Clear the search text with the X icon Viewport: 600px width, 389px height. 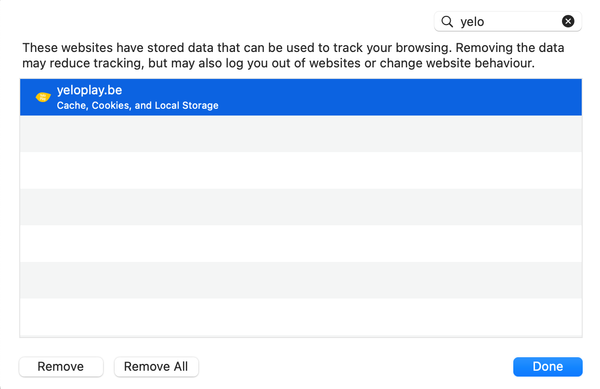(x=568, y=21)
